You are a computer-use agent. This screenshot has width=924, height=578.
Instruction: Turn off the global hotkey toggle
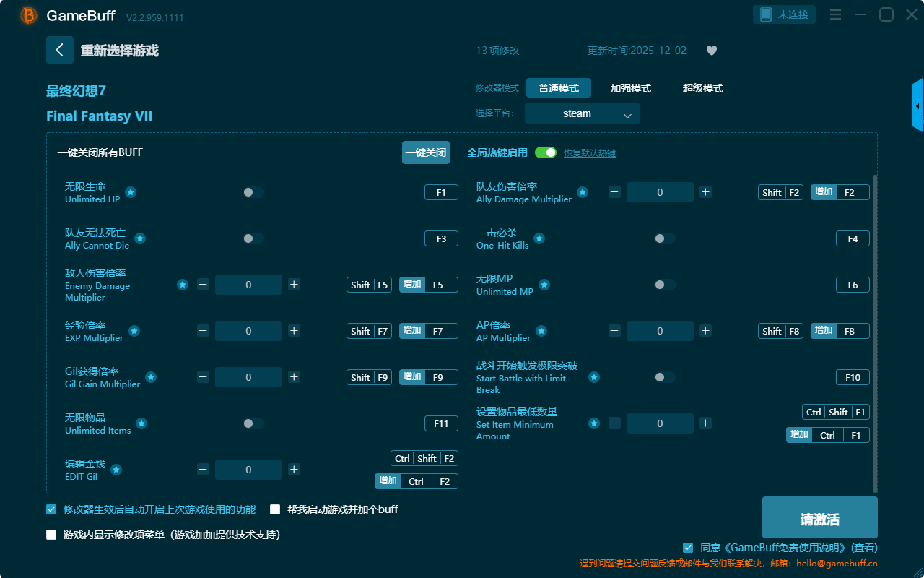point(546,152)
